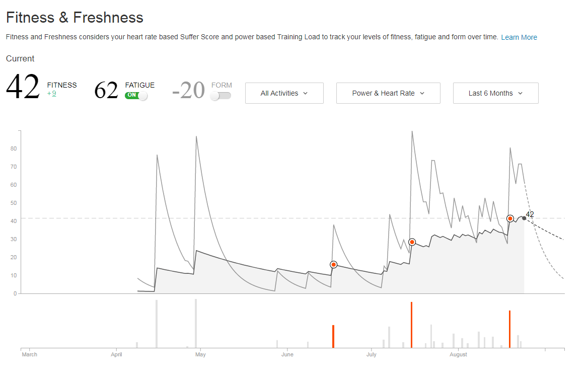Screen dimensions: 588x378
Task: Toggle the Fatigue ON switch
Action: pyautogui.click(x=136, y=95)
